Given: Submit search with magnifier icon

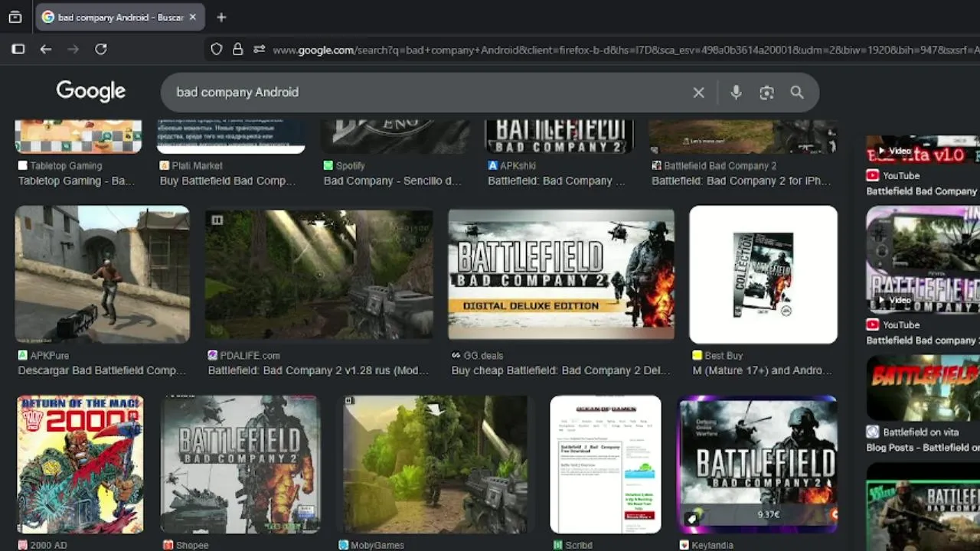Looking at the screenshot, I should point(797,93).
